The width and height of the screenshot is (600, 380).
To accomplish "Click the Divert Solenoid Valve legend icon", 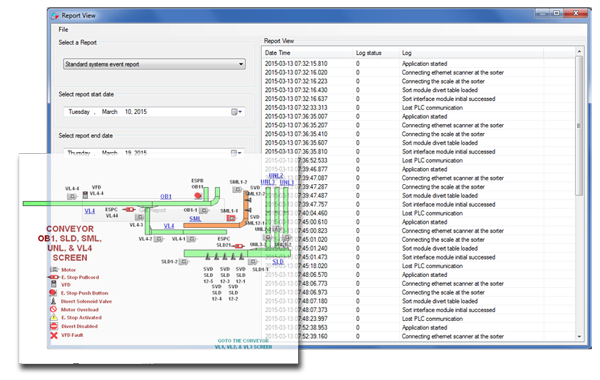I will point(54,301).
